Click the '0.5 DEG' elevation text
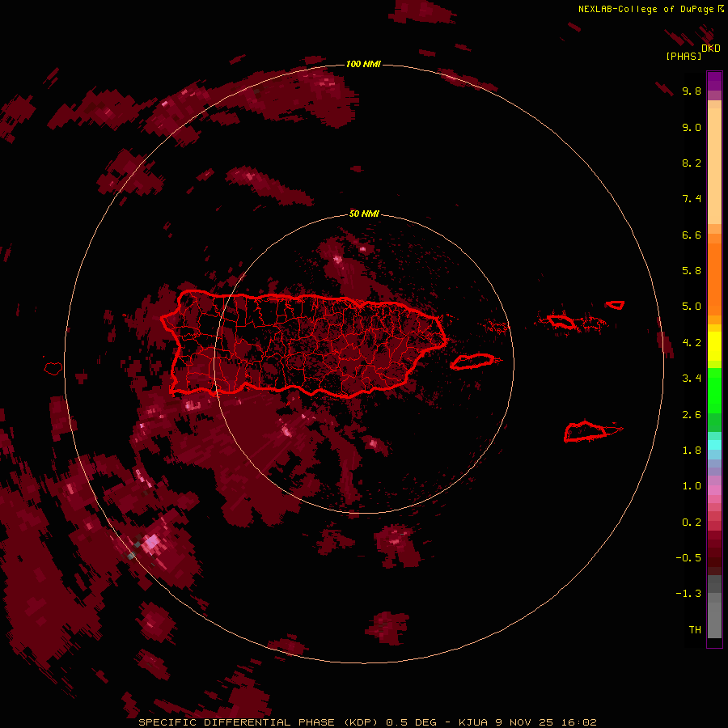Viewport: 728px width, 728px height. tap(411, 722)
